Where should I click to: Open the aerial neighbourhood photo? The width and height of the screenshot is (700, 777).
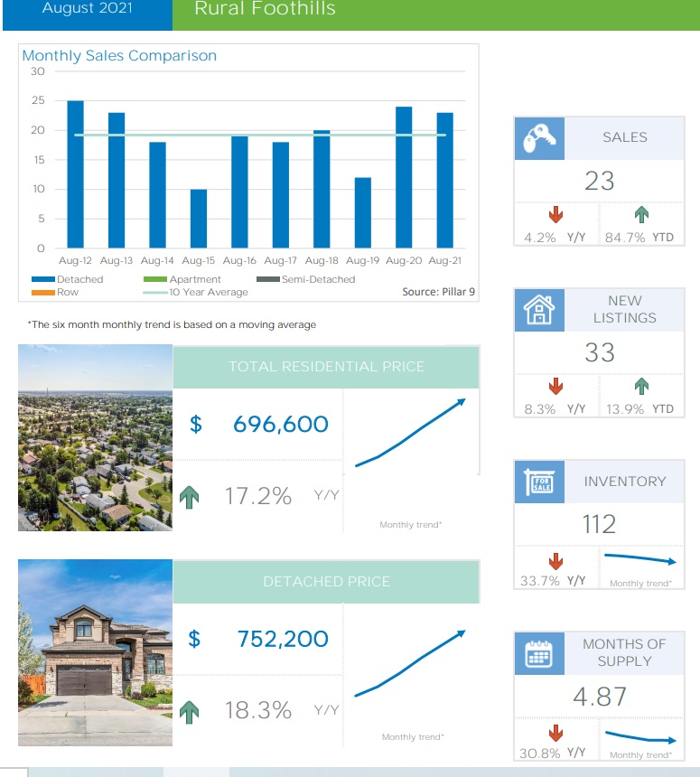click(95, 438)
